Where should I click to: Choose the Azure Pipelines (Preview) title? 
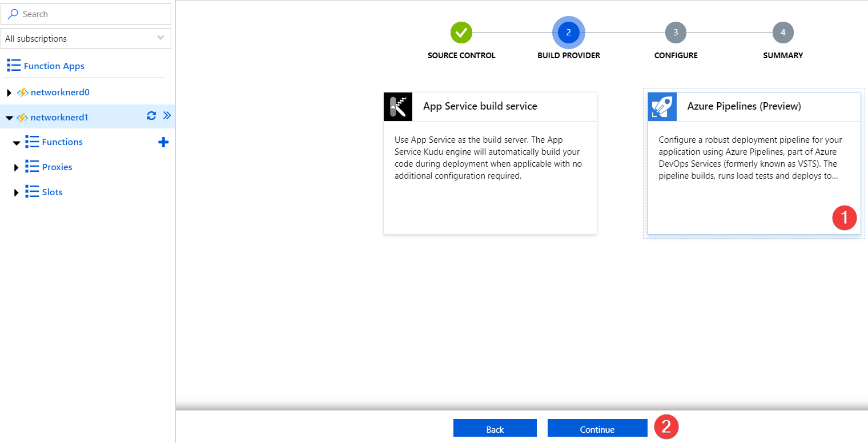click(744, 106)
